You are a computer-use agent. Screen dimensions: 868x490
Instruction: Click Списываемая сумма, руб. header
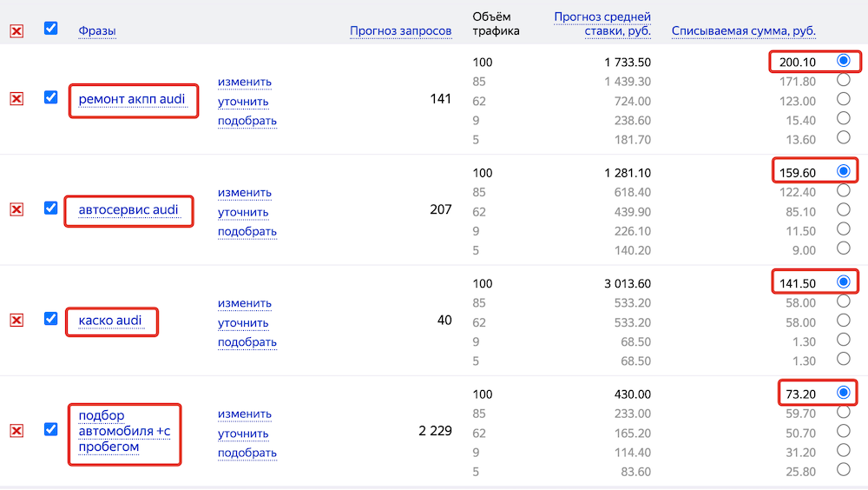click(743, 31)
